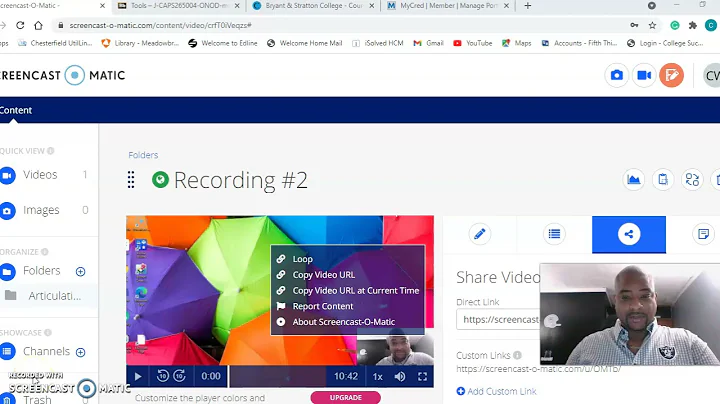
Task: Open a new browser tab
Action: click(x=528, y=6)
